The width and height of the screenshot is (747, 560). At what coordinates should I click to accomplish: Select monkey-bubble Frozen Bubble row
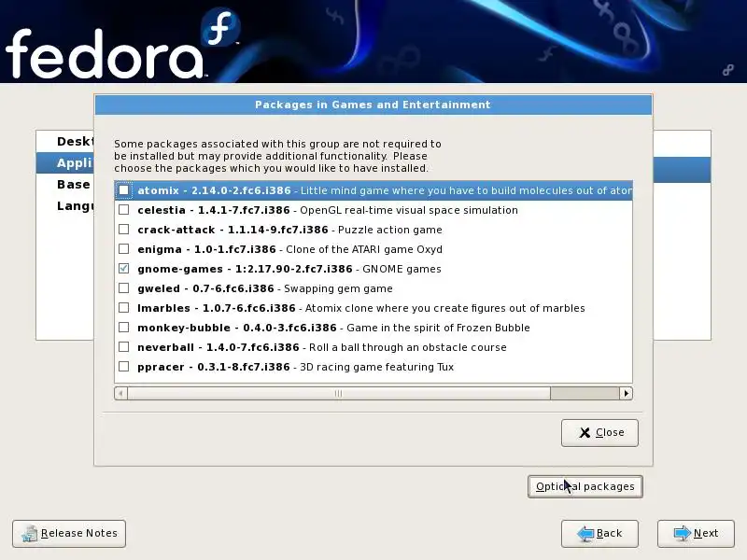coord(373,328)
